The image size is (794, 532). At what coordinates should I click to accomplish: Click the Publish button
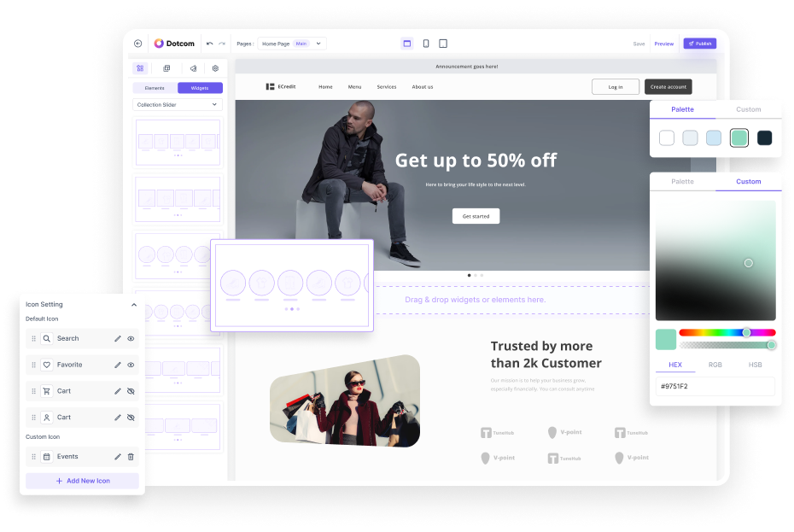tap(699, 44)
